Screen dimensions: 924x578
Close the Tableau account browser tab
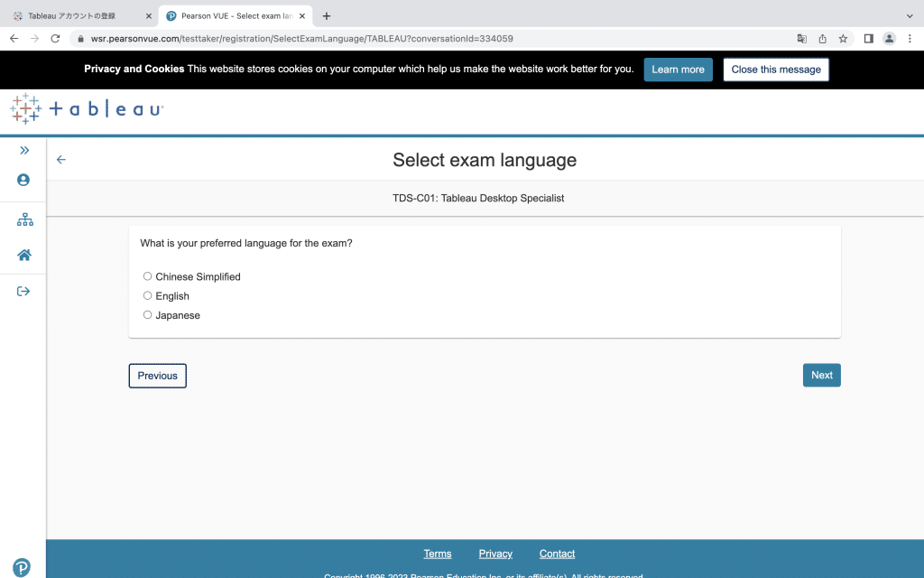click(149, 16)
